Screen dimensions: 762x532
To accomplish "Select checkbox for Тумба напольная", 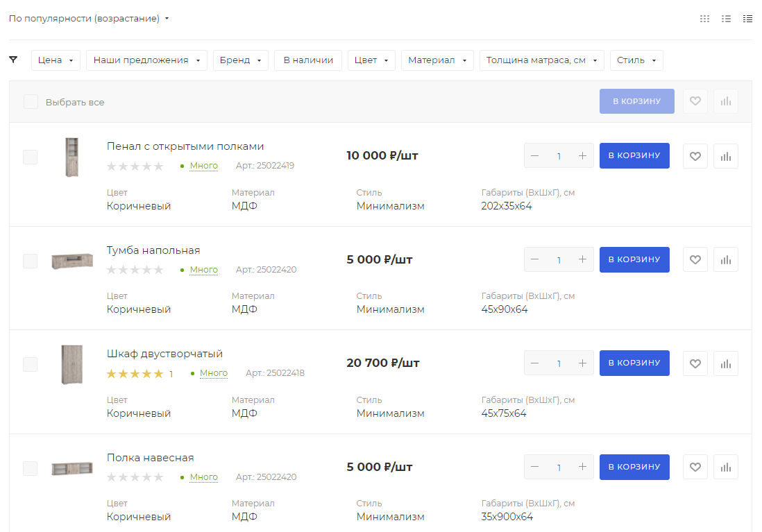I will [30, 261].
